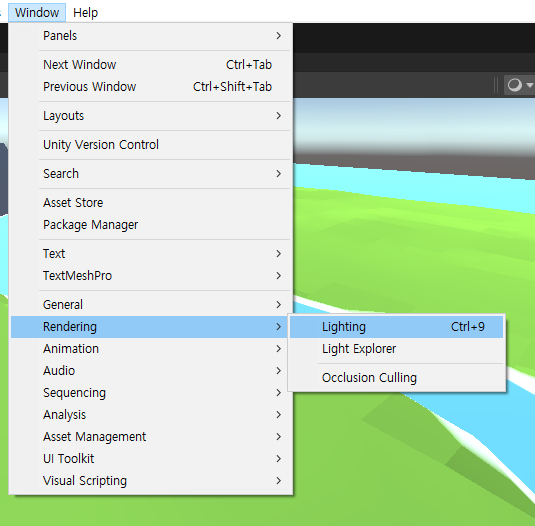Expand the Search submenu

pyautogui.click(x=150, y=174)
